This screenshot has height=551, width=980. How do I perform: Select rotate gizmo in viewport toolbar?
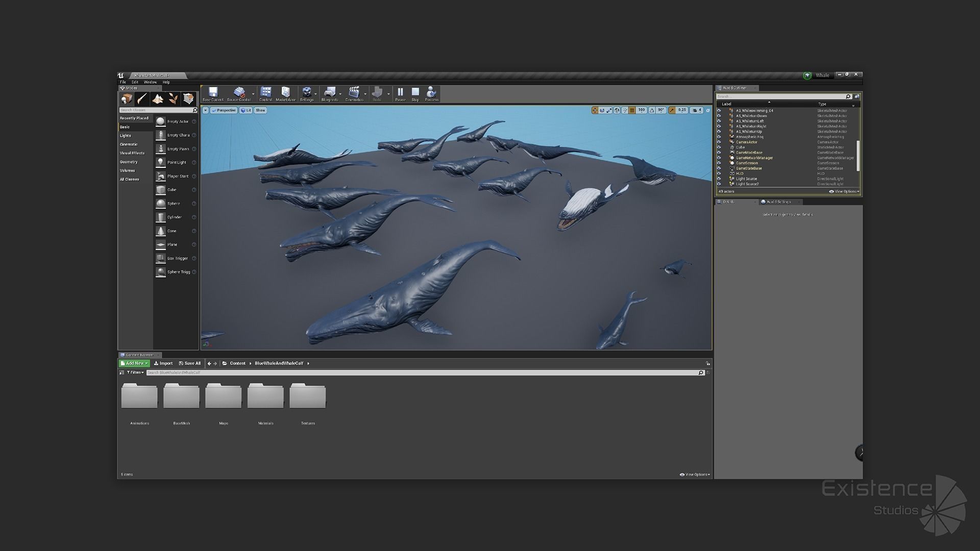602,110
